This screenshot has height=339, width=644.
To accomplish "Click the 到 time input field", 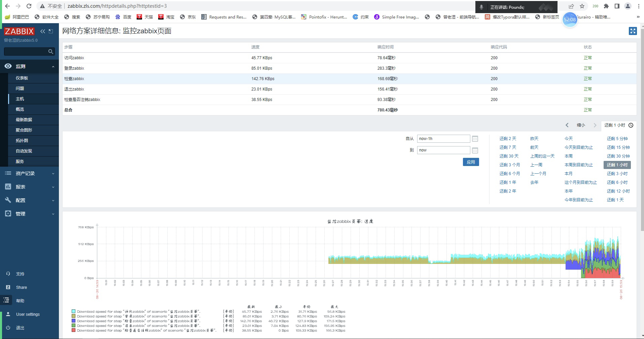I will click(x=443, y=150).
